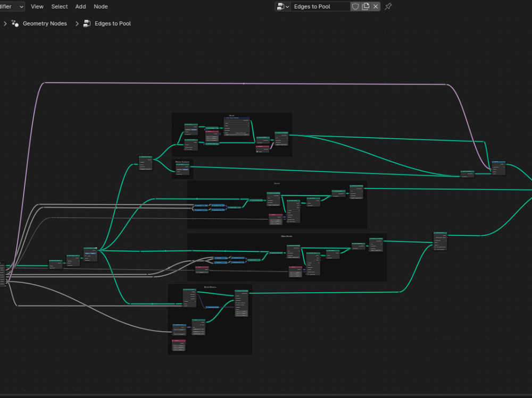Click the Edges to Pool name field
The width and height of the screenshot is (532, 398).
pos(320,6)
